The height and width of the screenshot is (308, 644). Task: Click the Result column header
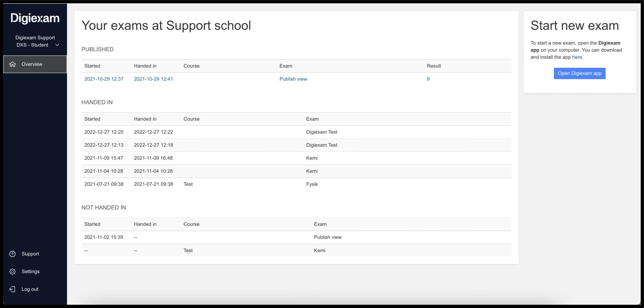click(x=434, y=66)
